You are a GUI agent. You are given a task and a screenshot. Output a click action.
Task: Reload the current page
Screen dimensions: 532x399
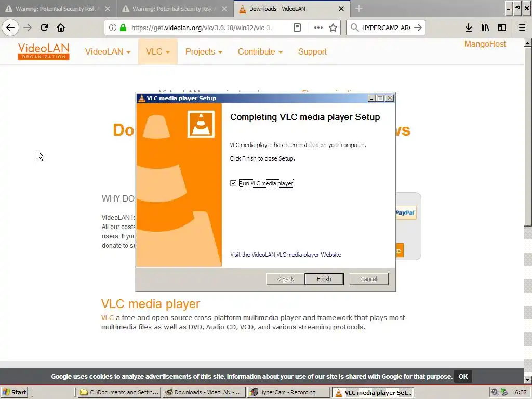click(44, 28)
